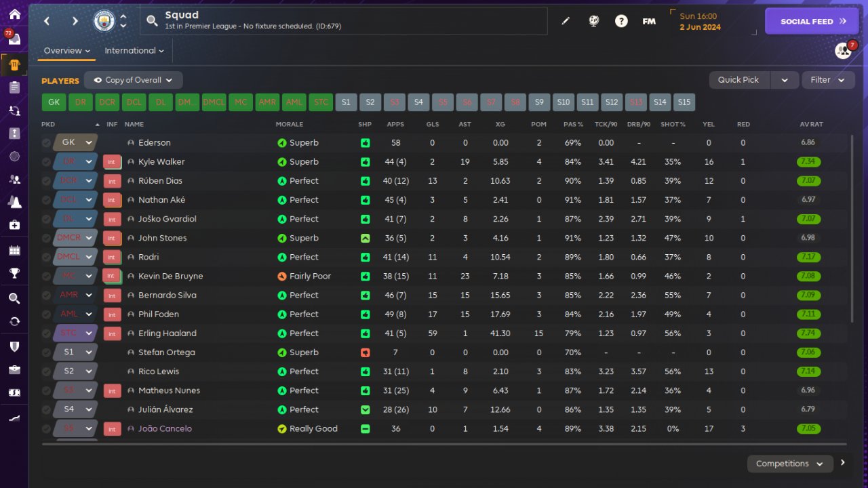Open the Competitions dropdown
868x488 pixels.
point(790,464)
